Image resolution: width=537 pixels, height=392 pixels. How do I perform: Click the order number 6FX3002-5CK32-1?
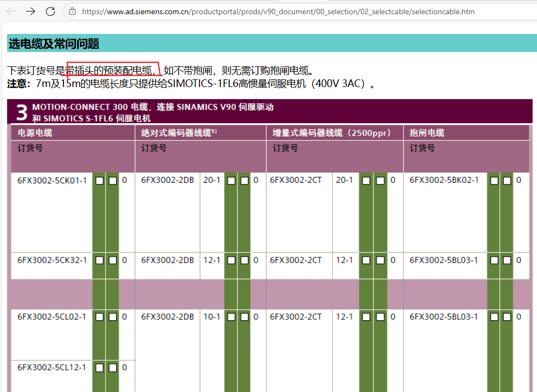[52, 261]
